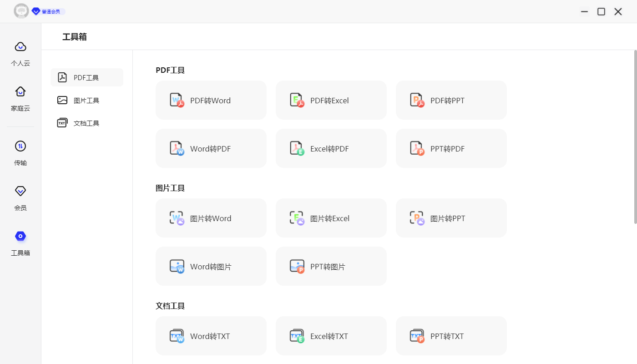
Task: Open the Excel转PDF converter
Action: click(331, 148)
